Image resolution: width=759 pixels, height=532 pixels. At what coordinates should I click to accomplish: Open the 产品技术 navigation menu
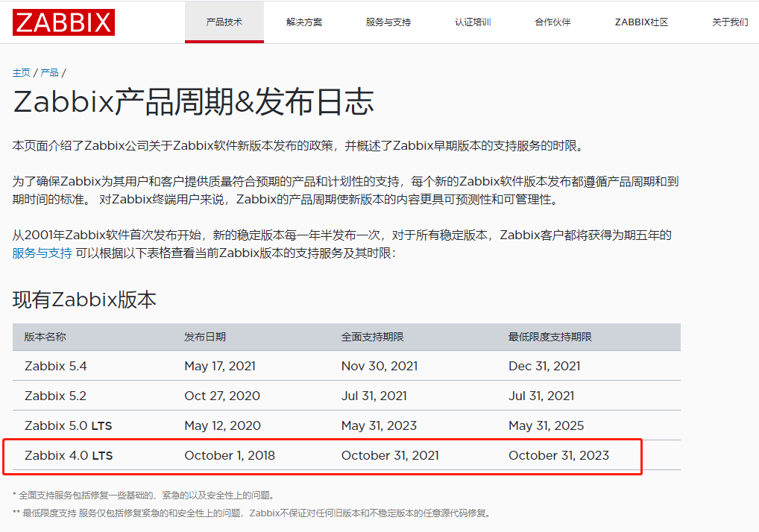coord(224,22)
